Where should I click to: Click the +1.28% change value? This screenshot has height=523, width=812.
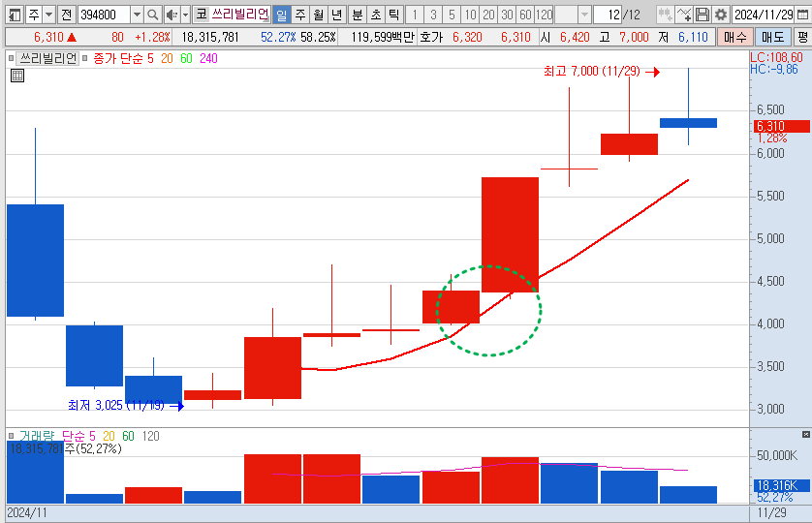pyautogui.click(x=152, y=37)
